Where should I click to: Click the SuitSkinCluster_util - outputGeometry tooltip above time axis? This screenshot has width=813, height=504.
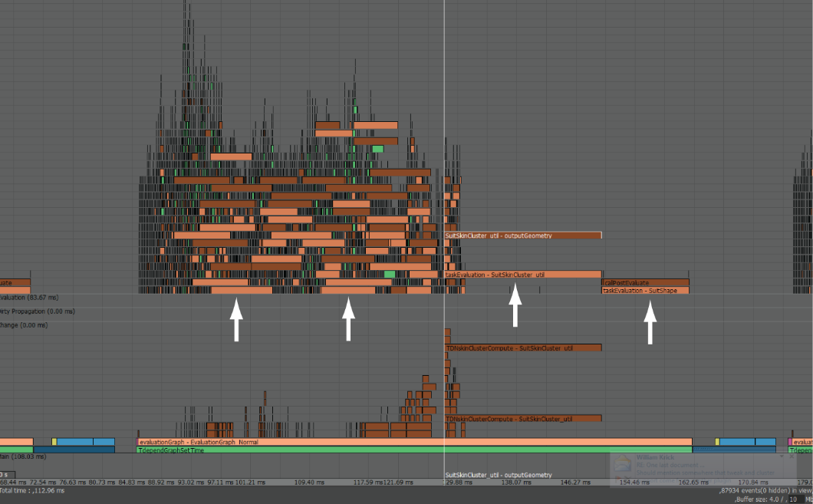click(x=499, y=475)
